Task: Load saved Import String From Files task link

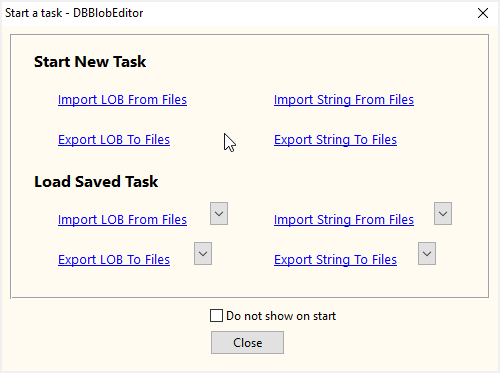Action: click(344, 220)
